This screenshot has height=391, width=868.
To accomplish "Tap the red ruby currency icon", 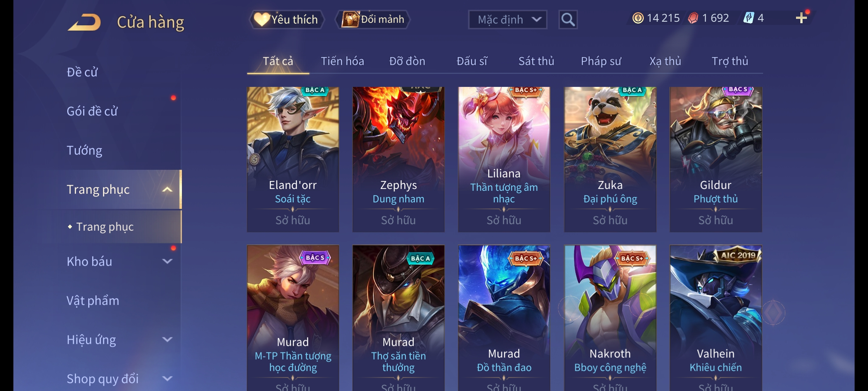I will 693,18.
